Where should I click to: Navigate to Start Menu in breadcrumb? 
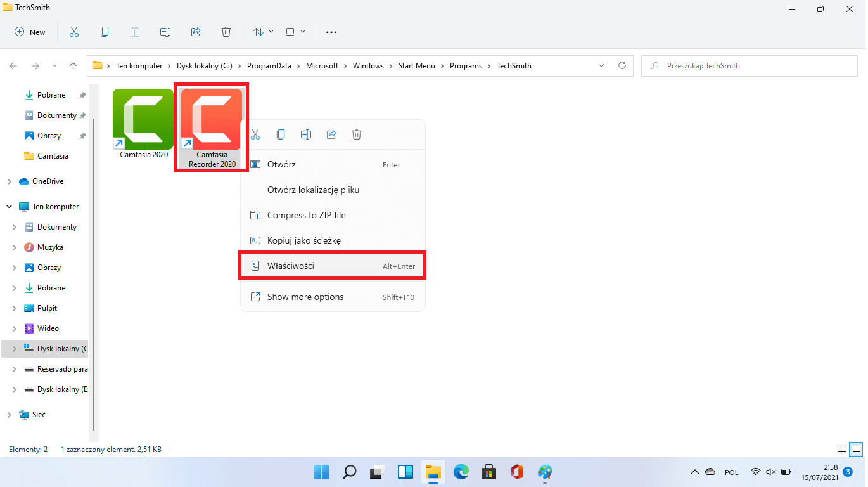(416, 66)
